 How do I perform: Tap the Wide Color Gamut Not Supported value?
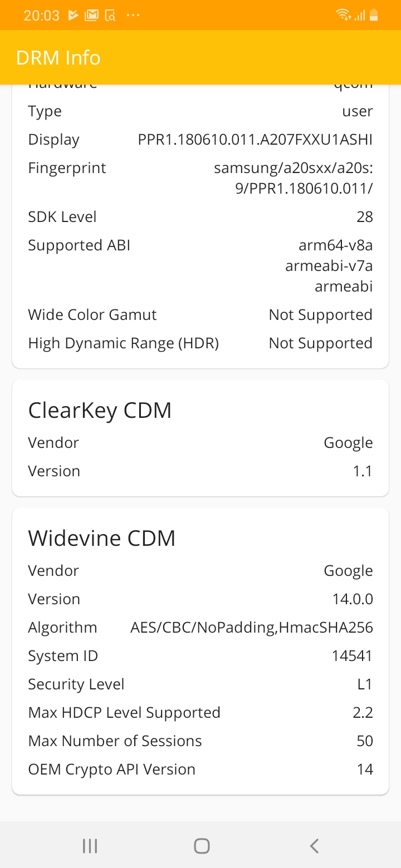click(320, 314)
